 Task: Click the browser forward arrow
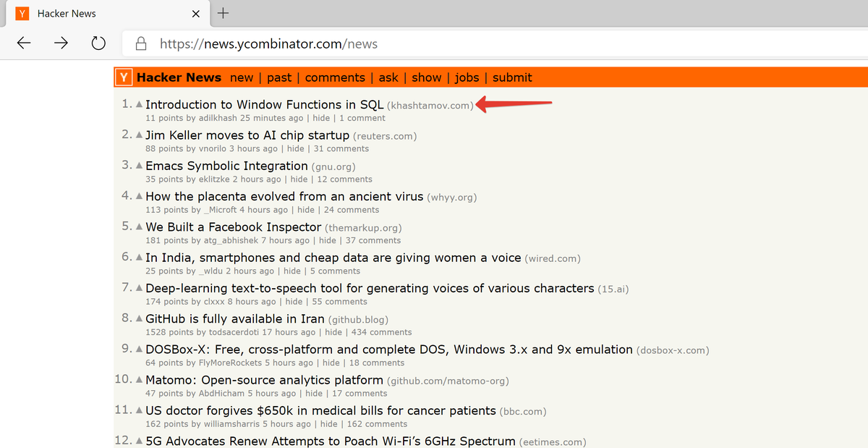[61, 43]
